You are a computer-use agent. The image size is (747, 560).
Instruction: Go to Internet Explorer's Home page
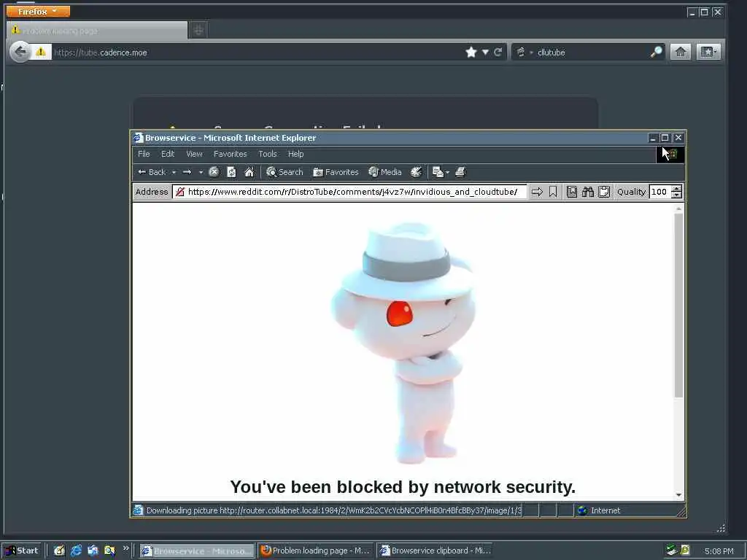point(249,172)
